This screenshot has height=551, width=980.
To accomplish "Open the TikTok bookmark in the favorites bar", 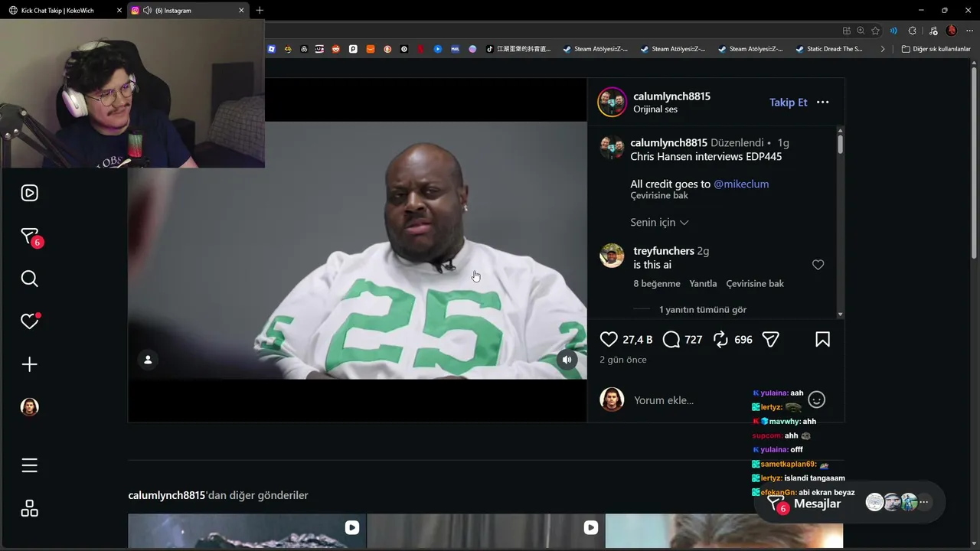I will pos(520,49).
